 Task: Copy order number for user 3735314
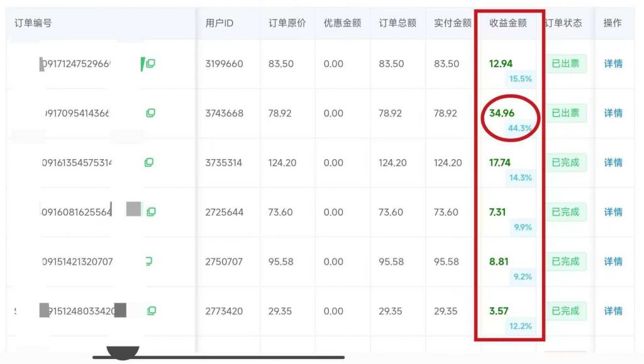point(149,162)
